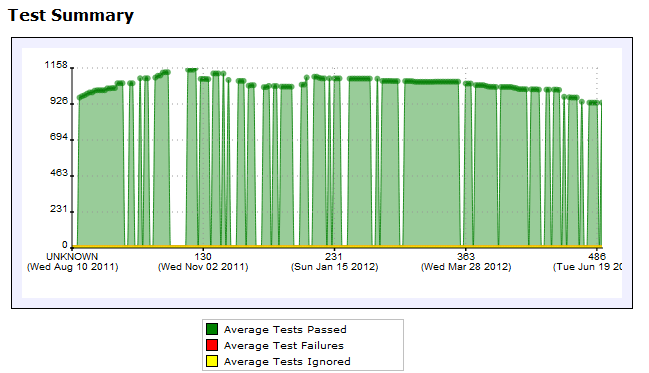
Task: Click the green Average Tests Passed swatch
Action: coord(212,329)
